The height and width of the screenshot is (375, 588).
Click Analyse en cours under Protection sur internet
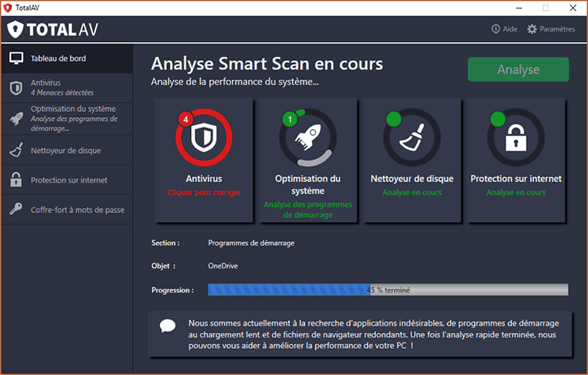tap(516, 192)
